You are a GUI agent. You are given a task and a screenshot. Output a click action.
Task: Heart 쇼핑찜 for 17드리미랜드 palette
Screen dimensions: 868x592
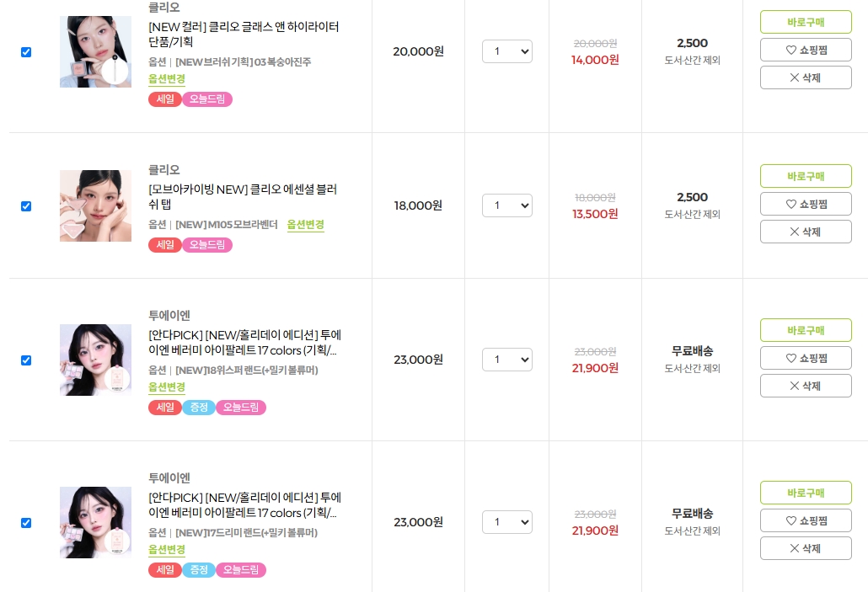[x=806, y=520]
